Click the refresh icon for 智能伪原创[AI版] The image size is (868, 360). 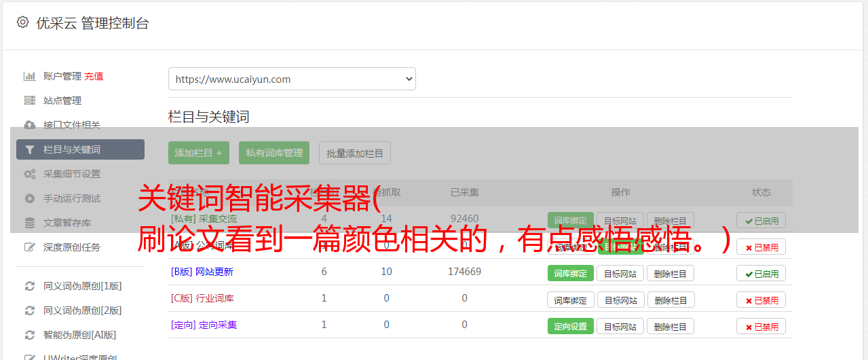coord(29,335)
